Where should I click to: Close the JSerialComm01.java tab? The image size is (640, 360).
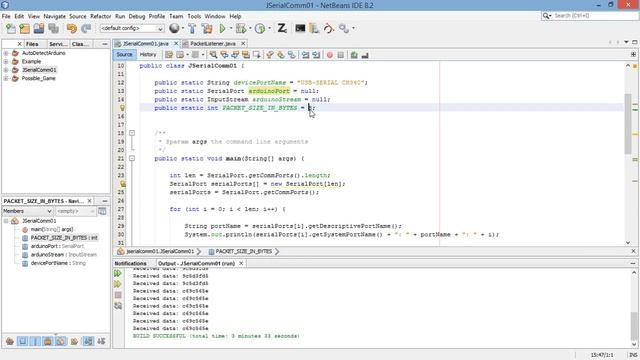click(x=176, y=43)
